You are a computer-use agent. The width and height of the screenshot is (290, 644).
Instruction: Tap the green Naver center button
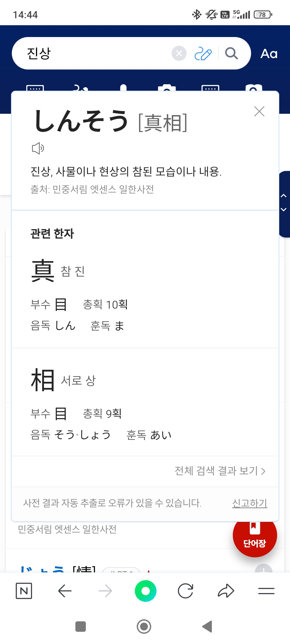coord(146,591)
